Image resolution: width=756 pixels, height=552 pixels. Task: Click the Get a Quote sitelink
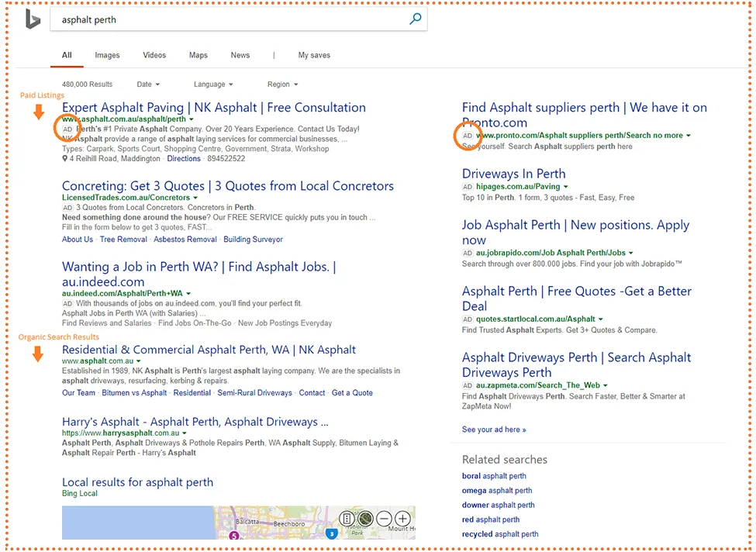(352, 393)
